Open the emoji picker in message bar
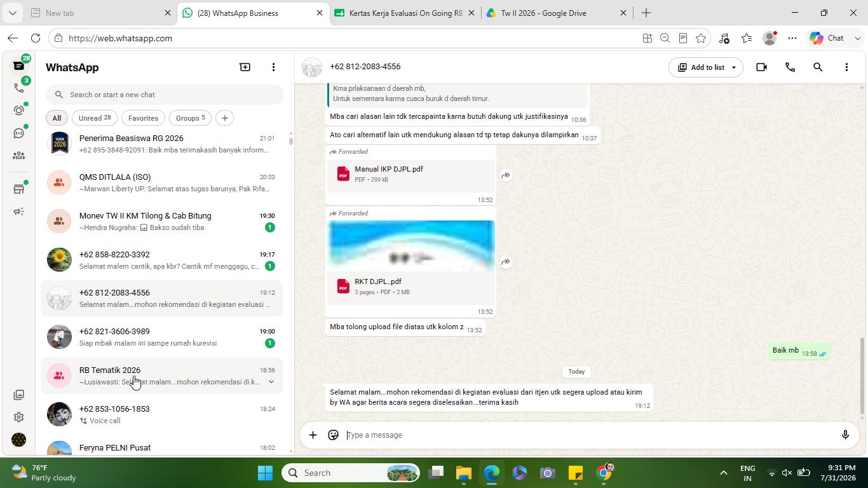868x488 pixels. coord(333,435)
